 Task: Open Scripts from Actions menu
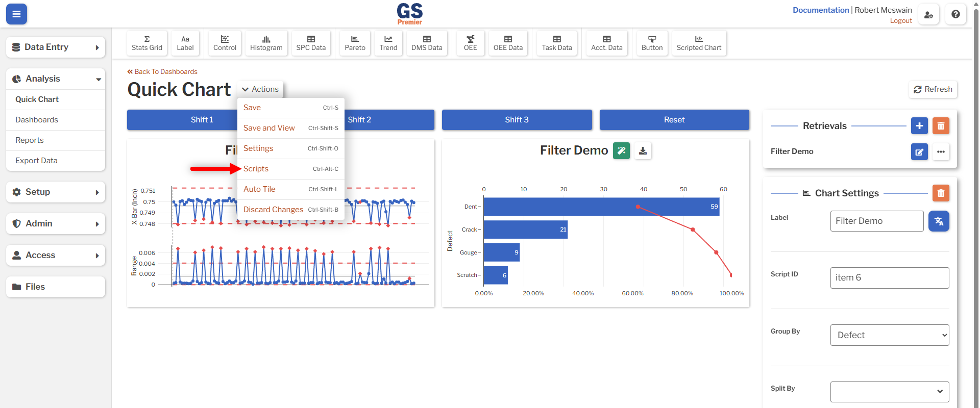coord(291,169)
